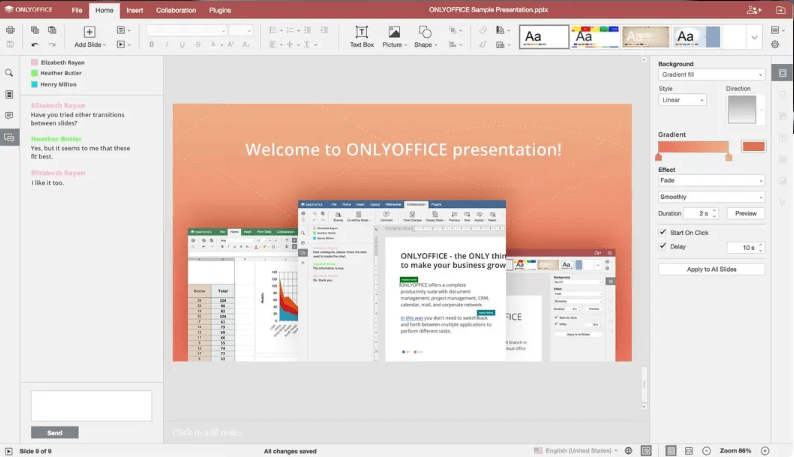This screenshot has height=457, width=794.
Task: Click the Fit to slide icon
Action: coord(671,451)
